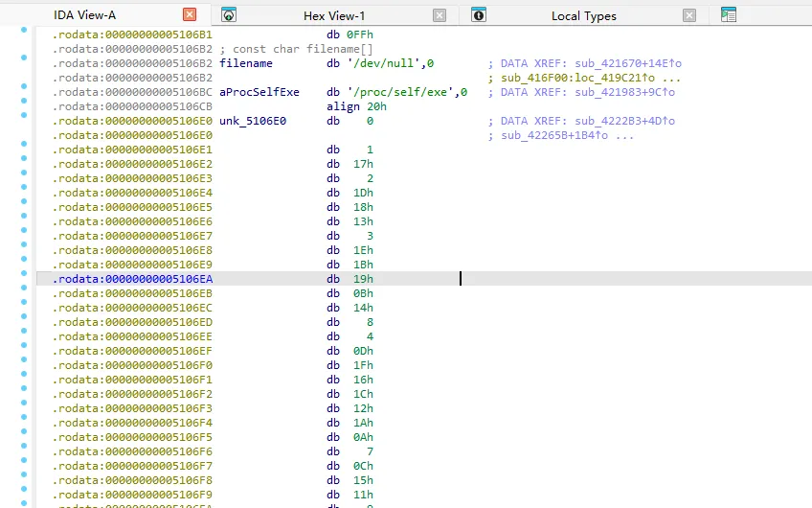The image size is (812, 508).
Task: Select address .rodata:00000000005106E1
Action: pyautogui.click(x=132, y=150)
